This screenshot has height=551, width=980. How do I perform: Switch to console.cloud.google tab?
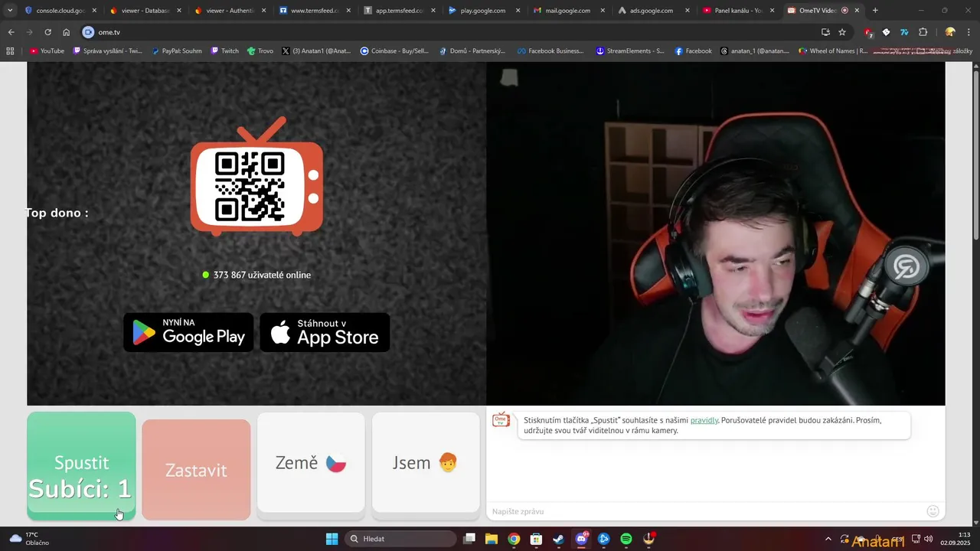(60, 11)
